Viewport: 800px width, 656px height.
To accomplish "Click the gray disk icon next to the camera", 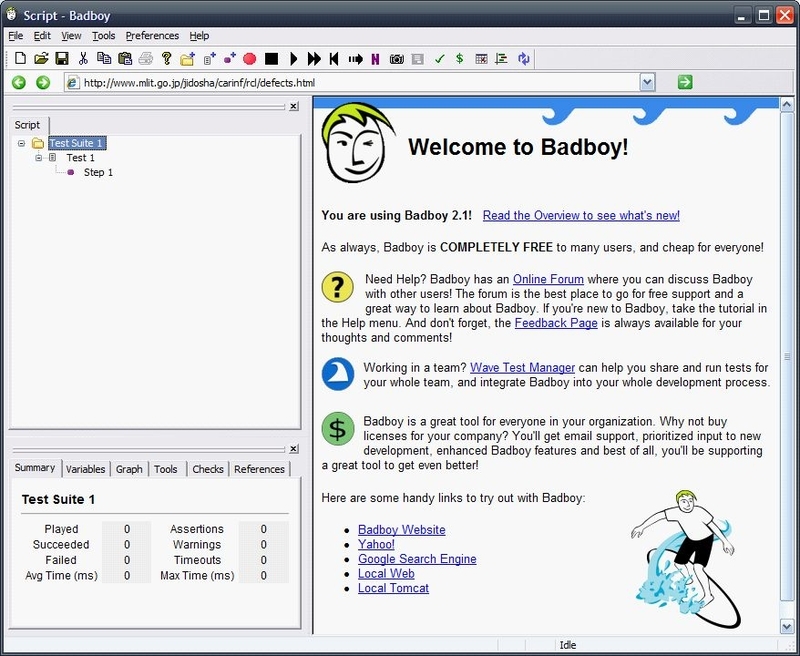I will coord(417,59).
